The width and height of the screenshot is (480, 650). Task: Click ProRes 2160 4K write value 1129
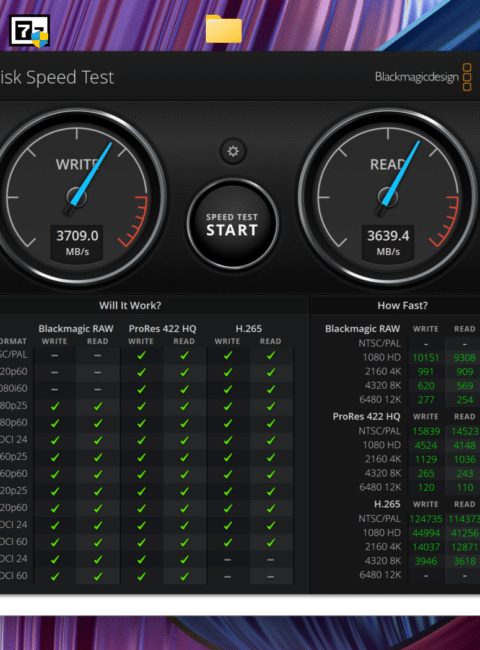pyautogui.click(x=426, y=460)
